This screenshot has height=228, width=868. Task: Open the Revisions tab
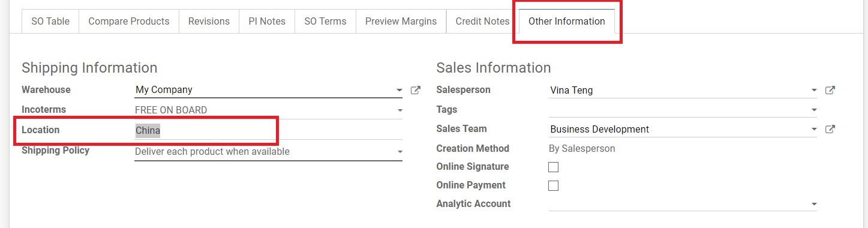point(209,21)
